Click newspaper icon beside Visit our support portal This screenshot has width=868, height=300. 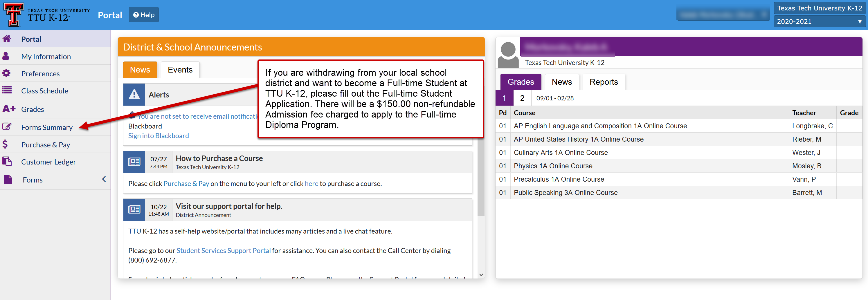[134, 209]
